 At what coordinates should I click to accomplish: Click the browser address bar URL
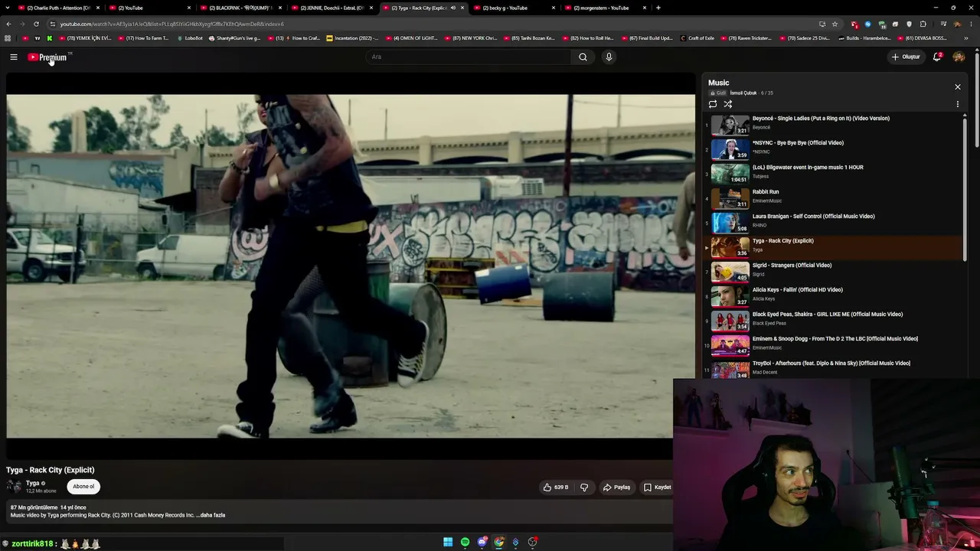(x=172, y=24)
